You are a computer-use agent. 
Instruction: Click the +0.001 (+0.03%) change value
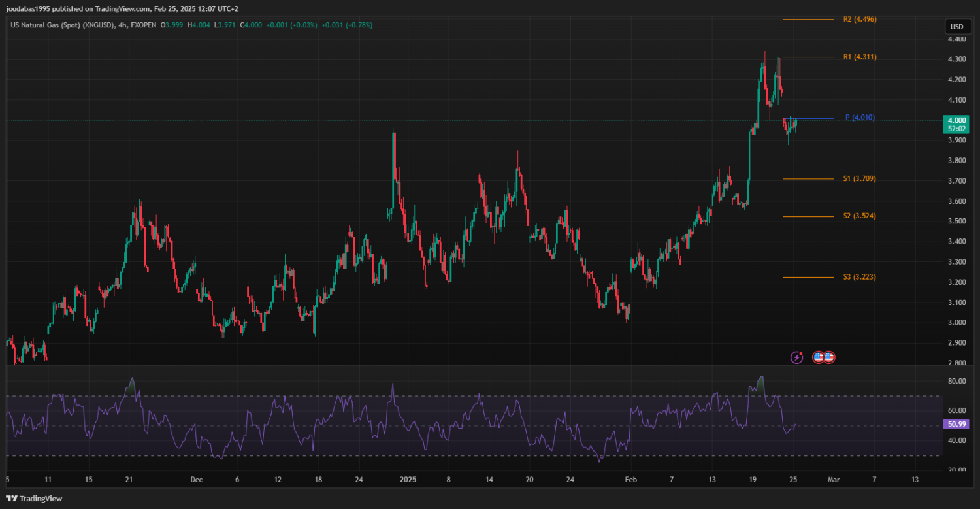(291, 25)
